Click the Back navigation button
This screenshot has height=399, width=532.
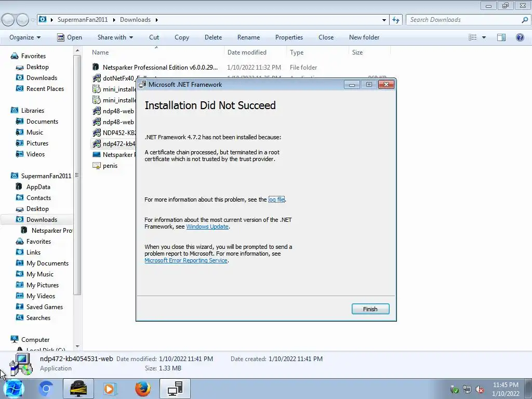(8, 20)
